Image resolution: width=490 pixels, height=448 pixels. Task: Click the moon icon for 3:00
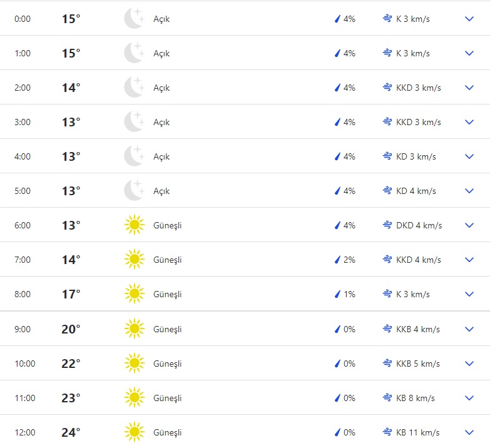(134, 122)
